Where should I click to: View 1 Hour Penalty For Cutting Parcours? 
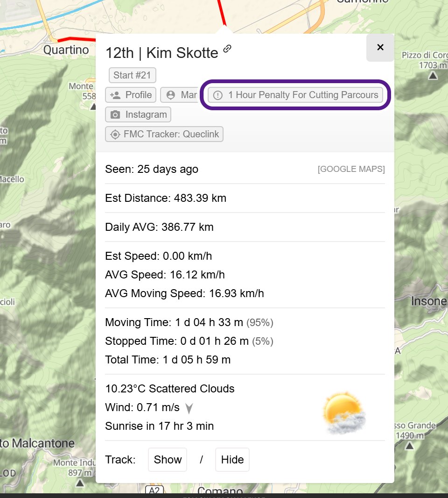click(x=295, y=95)
